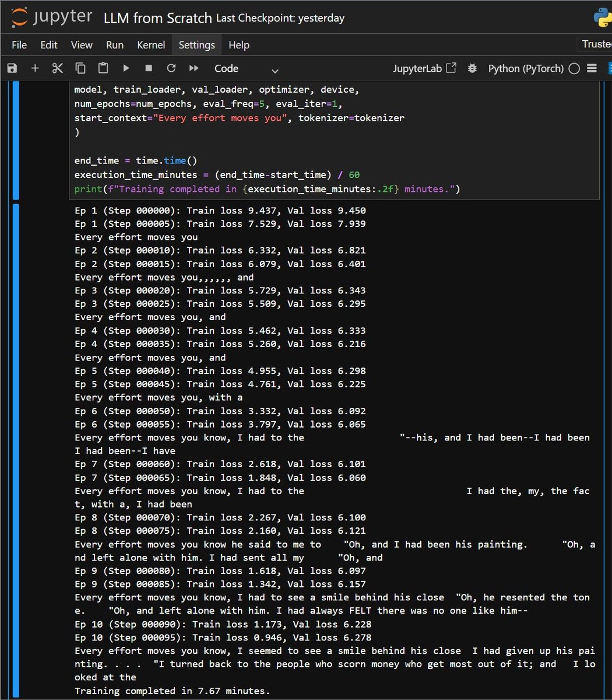Image resolution: width=612 pixels, height=700 pixels.
Task: Rename the notebook title LLM from Scratch
Action: click(x=157, y=18)
